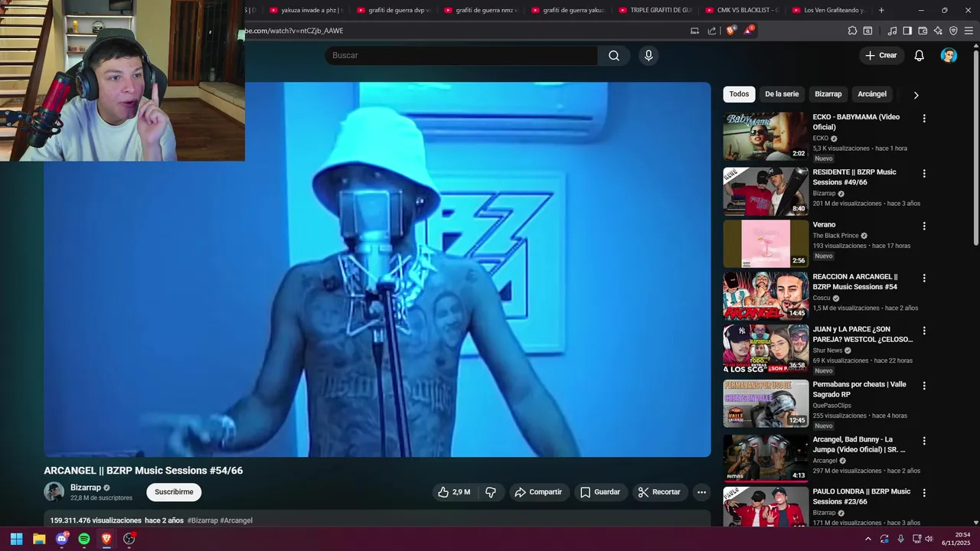980x551 pixels.
Task: Open options for JUAN y LA PARCE video
Action: coord(924,331)
